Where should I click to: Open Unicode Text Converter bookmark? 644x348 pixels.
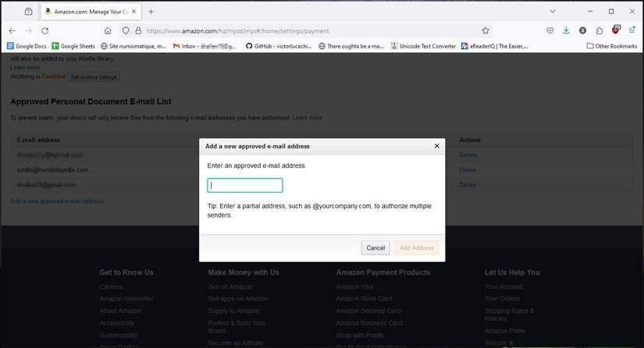(423, 46)
